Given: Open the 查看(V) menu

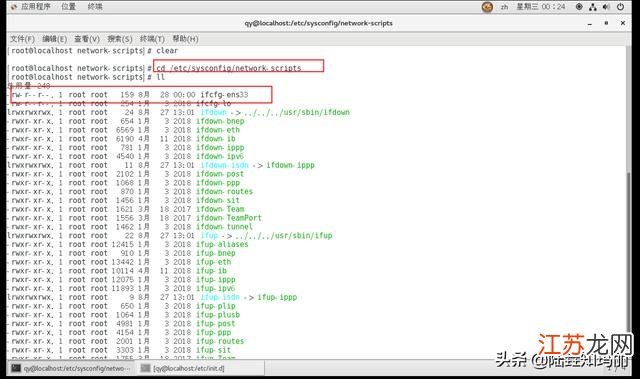Looking at the screenshot, I should point(87,39).
